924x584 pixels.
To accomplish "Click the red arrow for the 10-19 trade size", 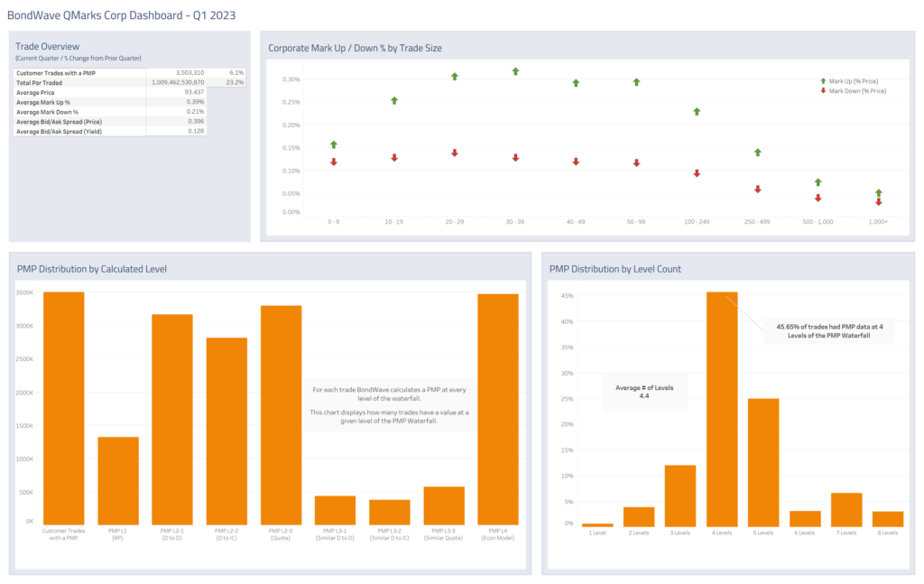I will (x=396, y=156).
